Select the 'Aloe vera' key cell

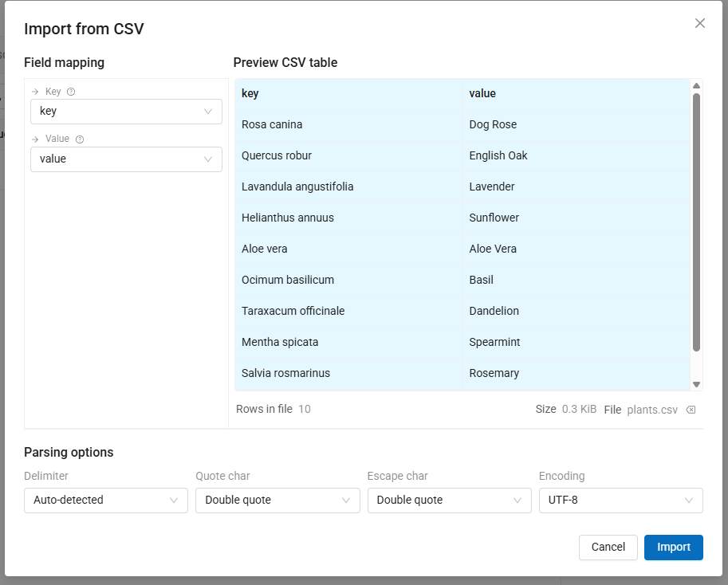click(348, 249)
